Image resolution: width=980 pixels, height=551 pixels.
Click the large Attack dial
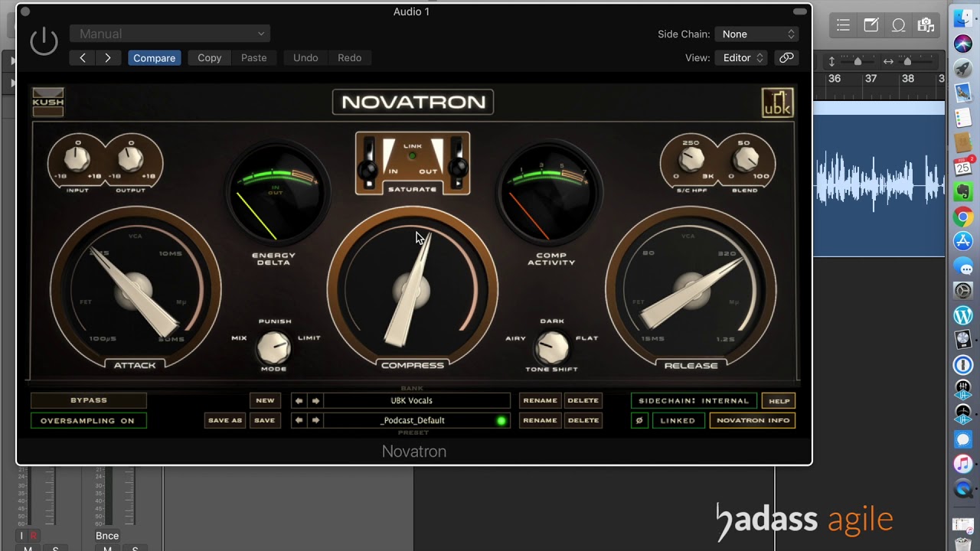pos(136,290)
